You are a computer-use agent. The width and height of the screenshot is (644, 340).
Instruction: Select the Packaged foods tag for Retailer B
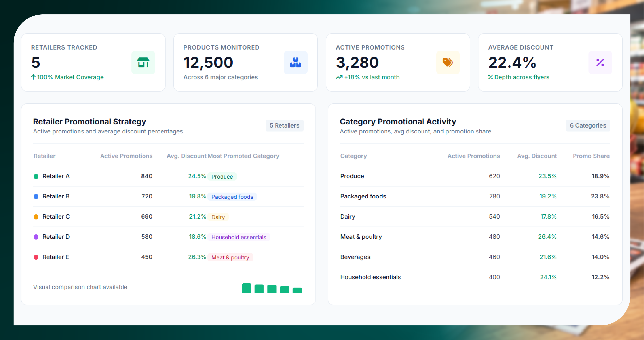tap(232, 197)
